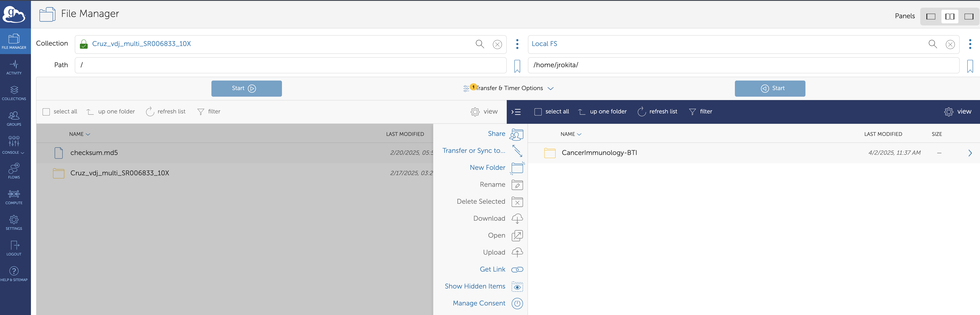The image size is (980, 315).
Task: Open the Activity page in sidebar
Action: coord(14,67)
